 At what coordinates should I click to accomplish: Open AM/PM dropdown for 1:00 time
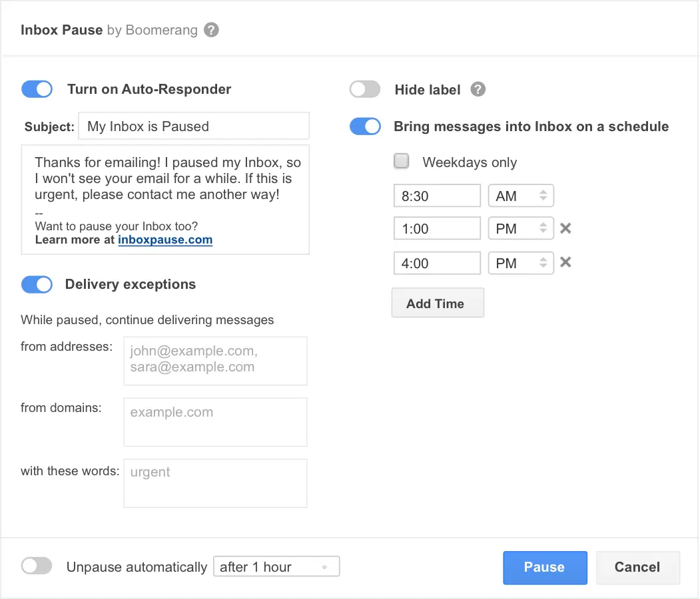(x=521, y=228)
